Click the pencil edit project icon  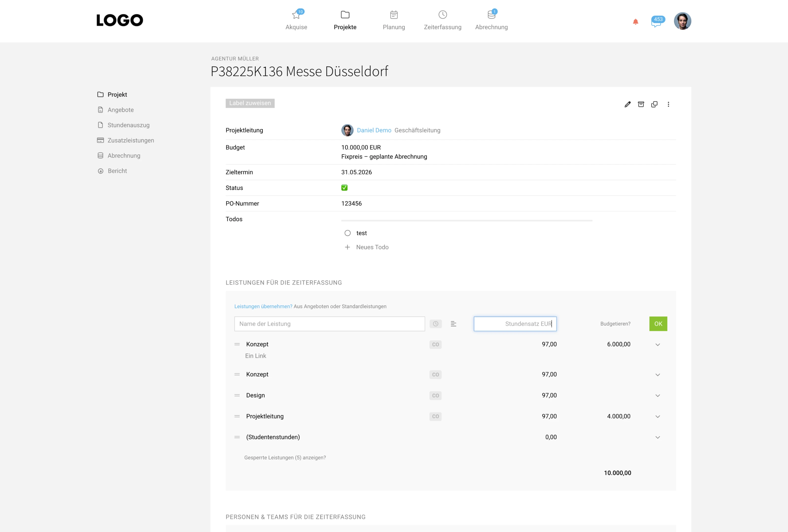[x=627, y=104]
